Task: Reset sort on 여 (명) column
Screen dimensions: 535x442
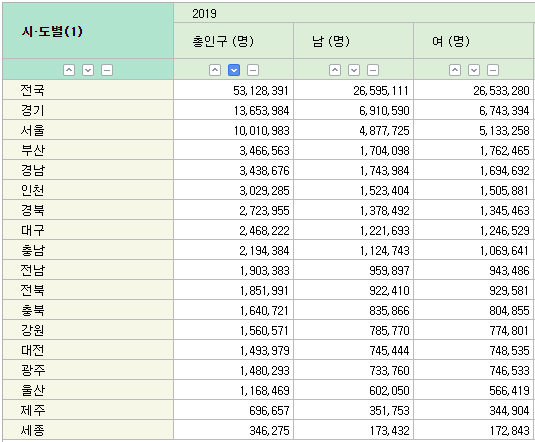Action: [x=493, y=70]
